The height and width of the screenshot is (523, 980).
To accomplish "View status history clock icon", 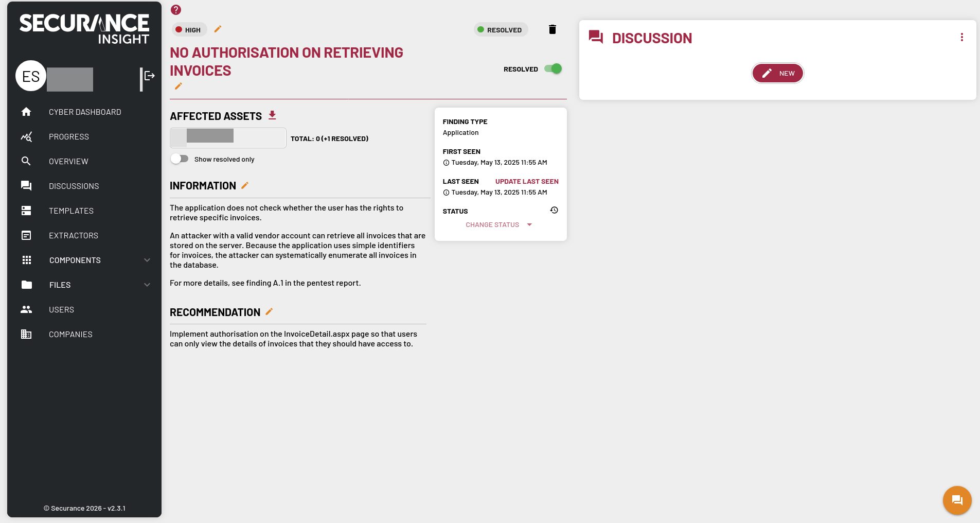I will click(554, 210).
